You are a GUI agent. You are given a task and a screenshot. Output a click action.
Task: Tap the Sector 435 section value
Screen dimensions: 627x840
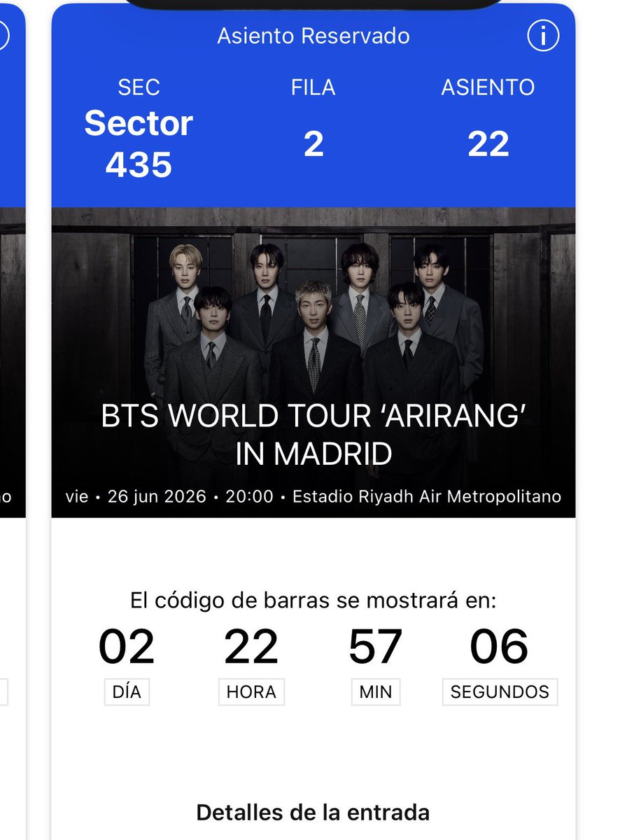139,144
